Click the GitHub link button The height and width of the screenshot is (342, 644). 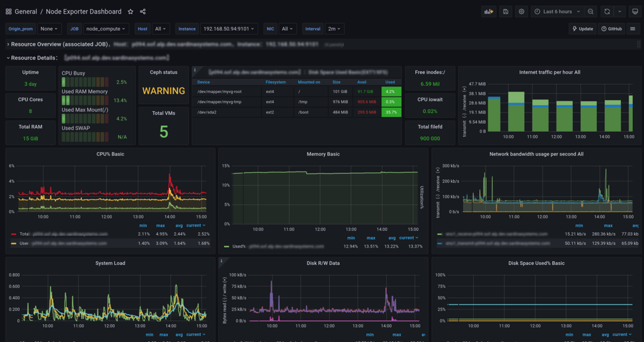point(612,29)
